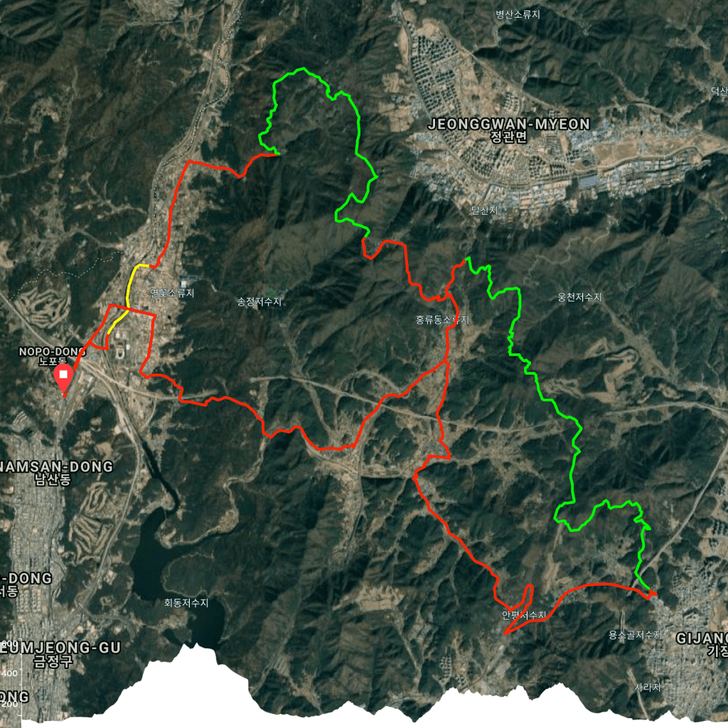
Task: Select the 안평저수지 label near the route
Action: click(524, 615)
